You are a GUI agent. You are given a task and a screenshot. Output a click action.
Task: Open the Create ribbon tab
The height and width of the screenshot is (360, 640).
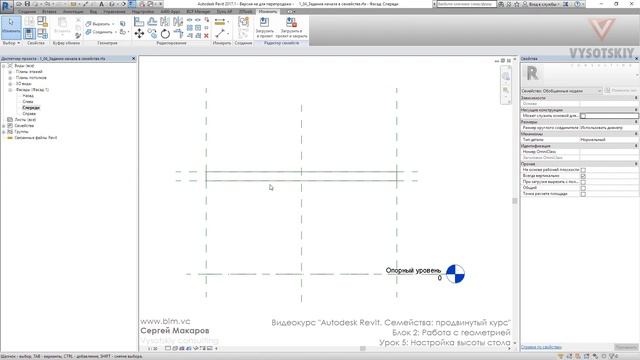27,11
